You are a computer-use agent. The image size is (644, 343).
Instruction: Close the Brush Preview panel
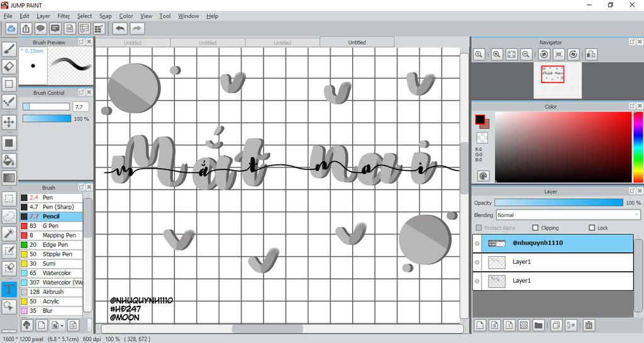point(89,42)
